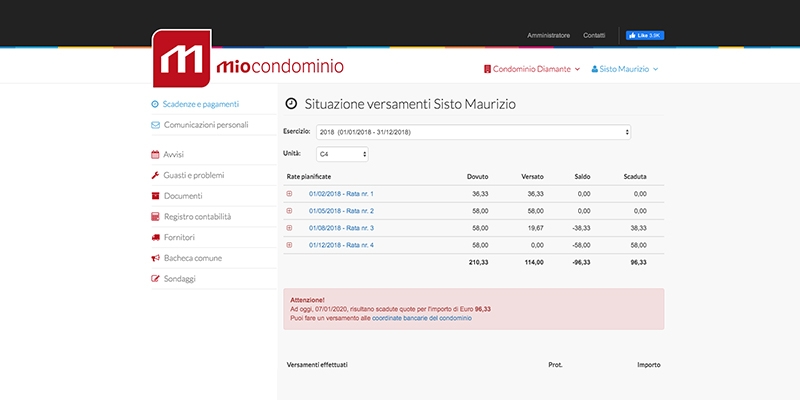Click the building icon beside Condominio Diamante
This screenshot has width=800, height=400.
[x=487, y=69]
